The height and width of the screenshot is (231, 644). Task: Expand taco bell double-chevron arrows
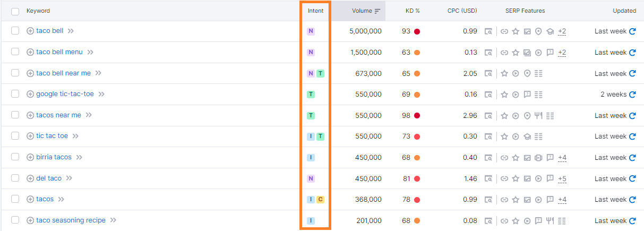point(71,31)
